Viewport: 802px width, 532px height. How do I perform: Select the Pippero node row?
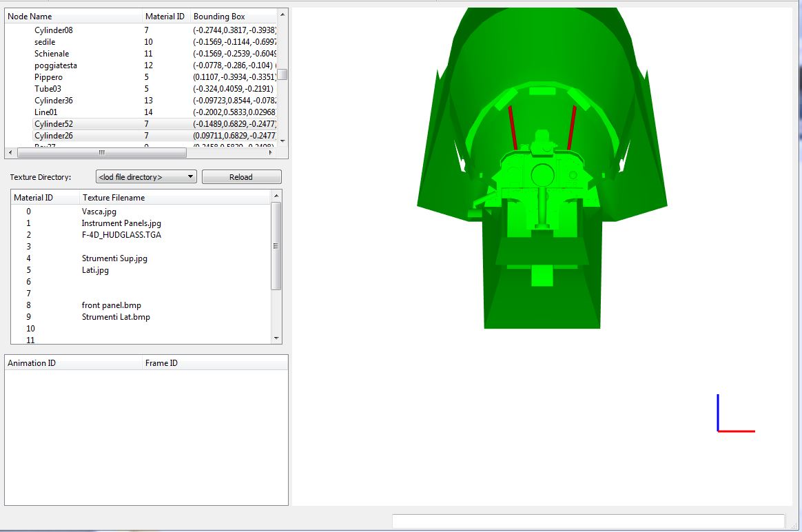point(141,77)
